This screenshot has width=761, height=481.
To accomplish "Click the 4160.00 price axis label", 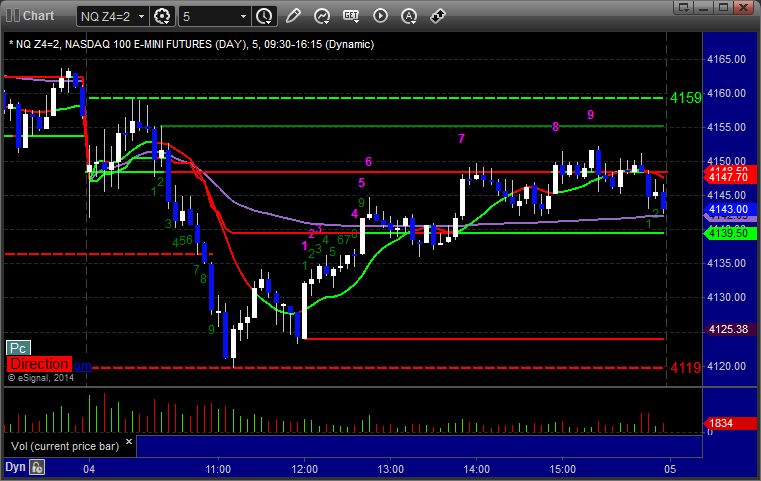I will (727, 93).
